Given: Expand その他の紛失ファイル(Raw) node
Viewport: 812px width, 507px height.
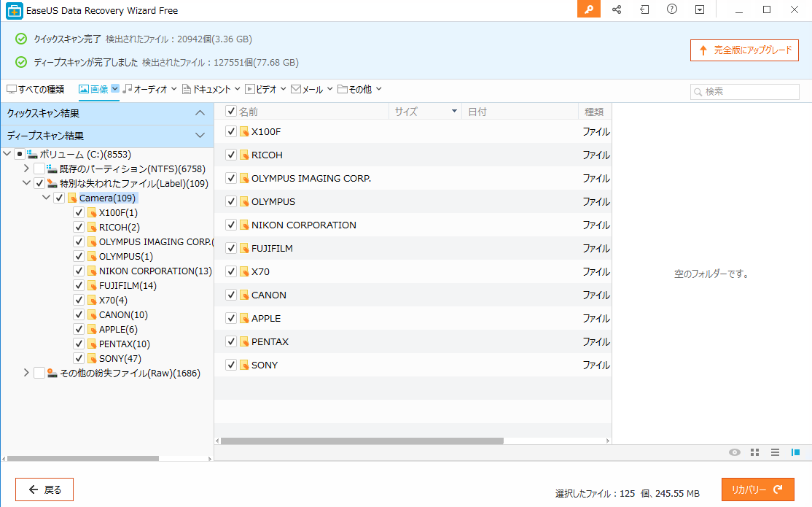Looking at the screenshot, I should click(26, 373).
